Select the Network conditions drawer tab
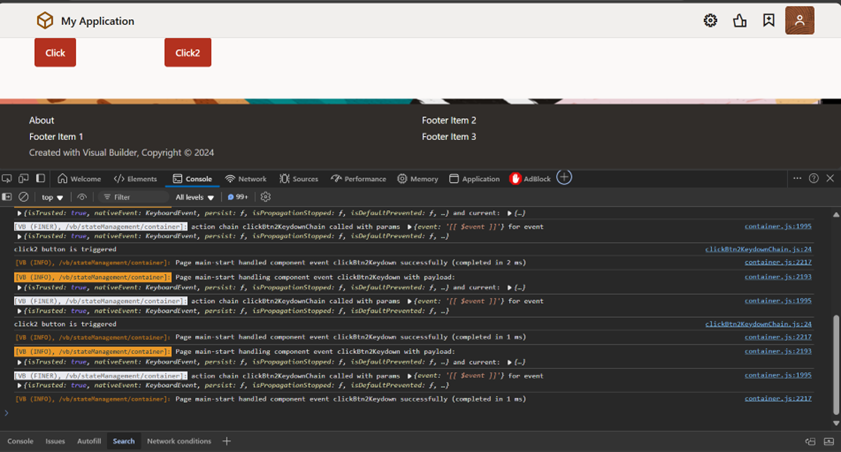The width and height of the screenshot is (841, 452). click(x=179, y=441)
